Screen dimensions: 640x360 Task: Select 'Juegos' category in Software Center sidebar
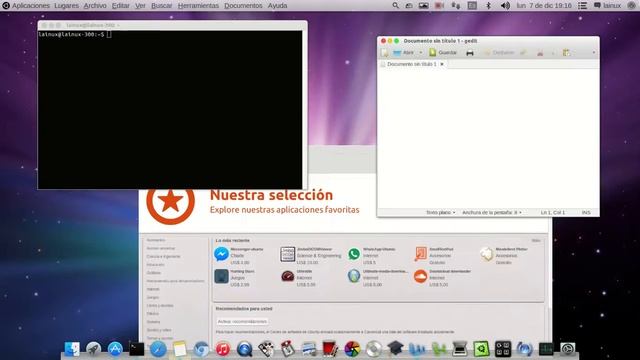[153, 297]
